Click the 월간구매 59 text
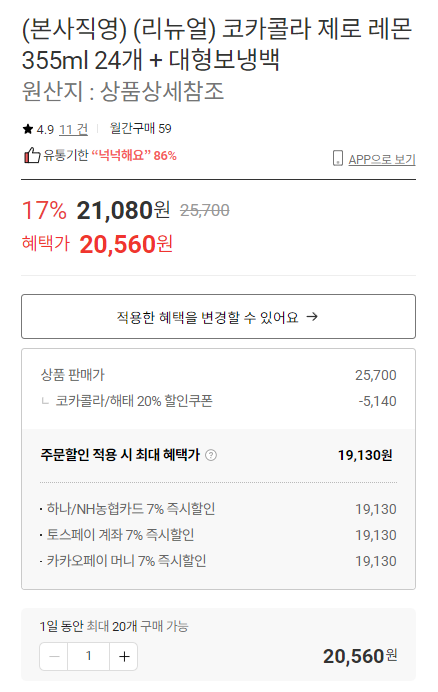Image resolution: width=438 pixels, height=692 pixels. 140,129
